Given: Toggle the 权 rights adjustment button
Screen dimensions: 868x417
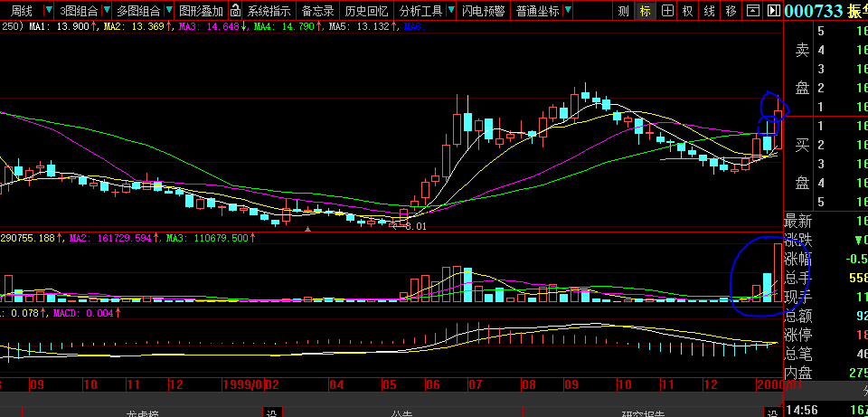Looking at the screenshot, I should click(688, 11).
